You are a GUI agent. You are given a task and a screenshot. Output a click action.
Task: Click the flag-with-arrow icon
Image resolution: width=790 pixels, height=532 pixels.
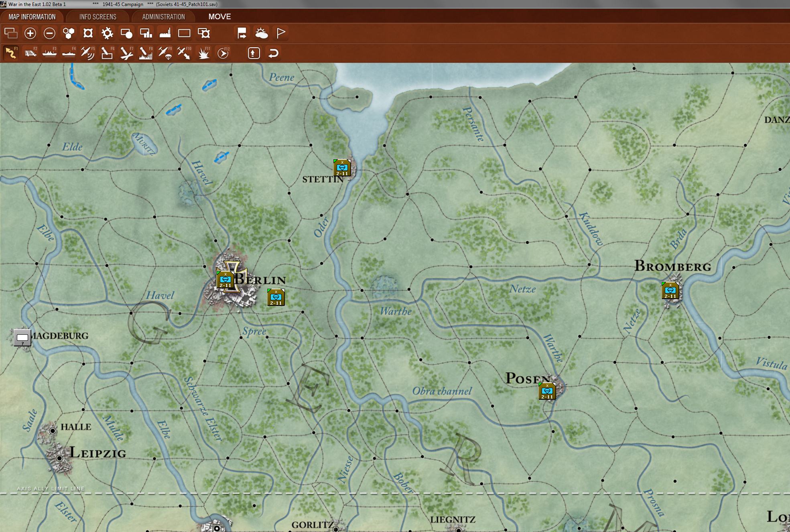[242, 33]
